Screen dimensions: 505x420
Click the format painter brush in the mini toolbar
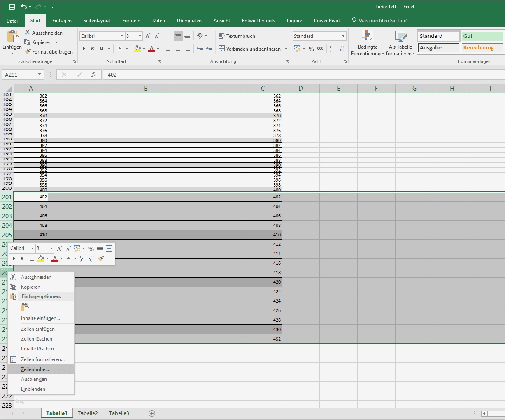[x=101, y=259]
